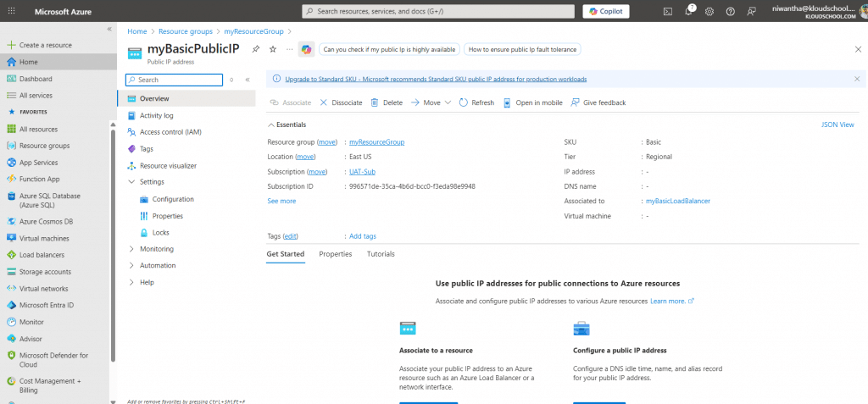Click the Refresh icon in toolbar
The height and width of the screenshot is (404, 868).
476,102
